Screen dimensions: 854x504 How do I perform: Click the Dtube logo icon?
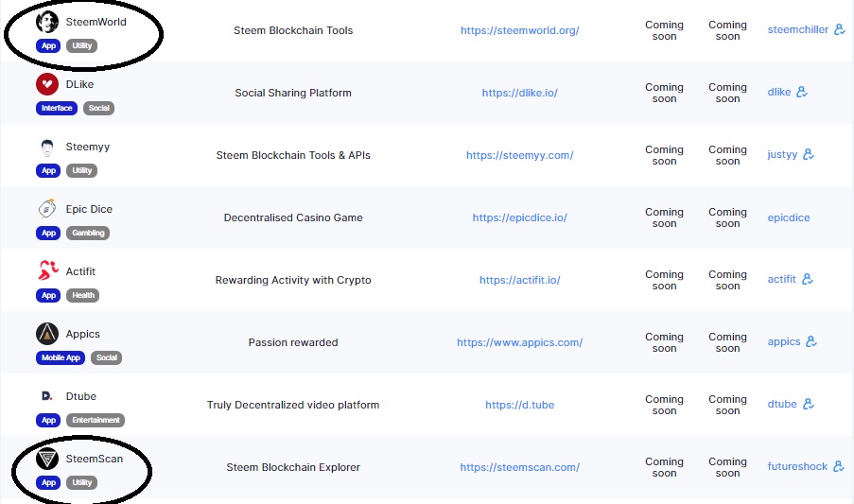point(46,396)
